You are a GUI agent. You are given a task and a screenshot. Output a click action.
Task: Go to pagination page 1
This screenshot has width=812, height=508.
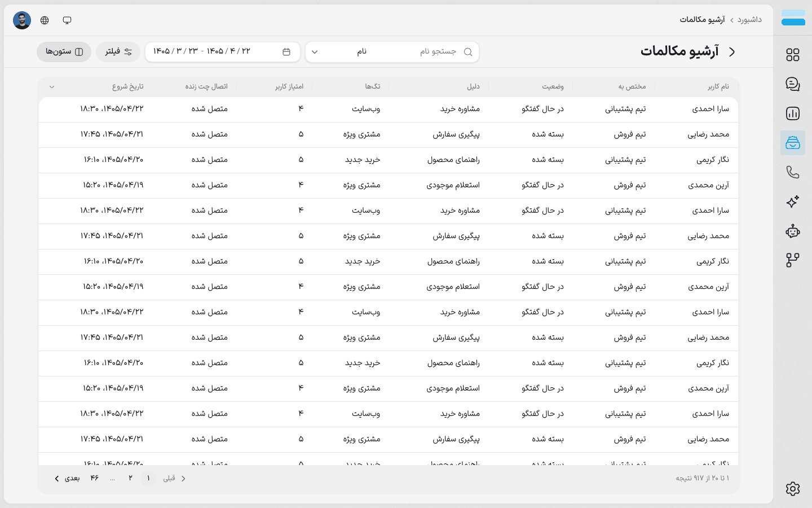pos(148,478)
